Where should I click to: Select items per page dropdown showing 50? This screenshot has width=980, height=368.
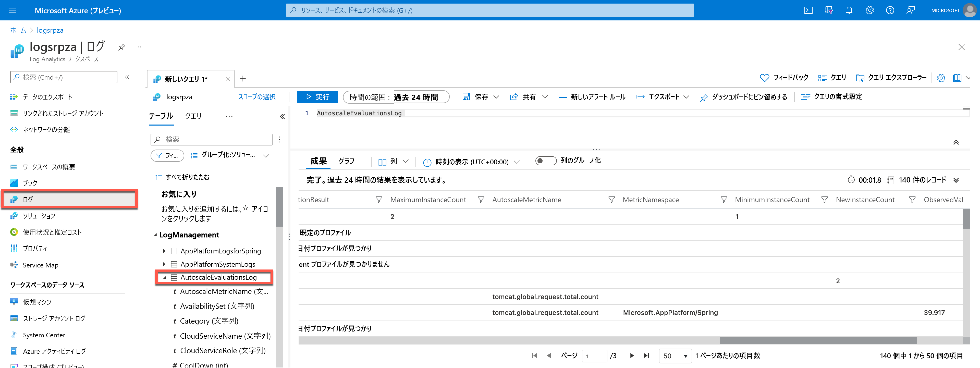[x=675, y=356]
